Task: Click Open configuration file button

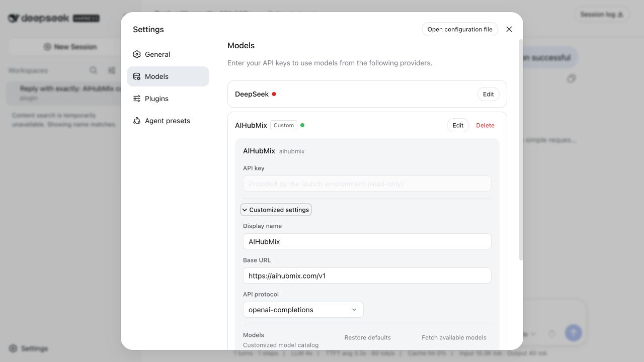Action: coord(460,29)
